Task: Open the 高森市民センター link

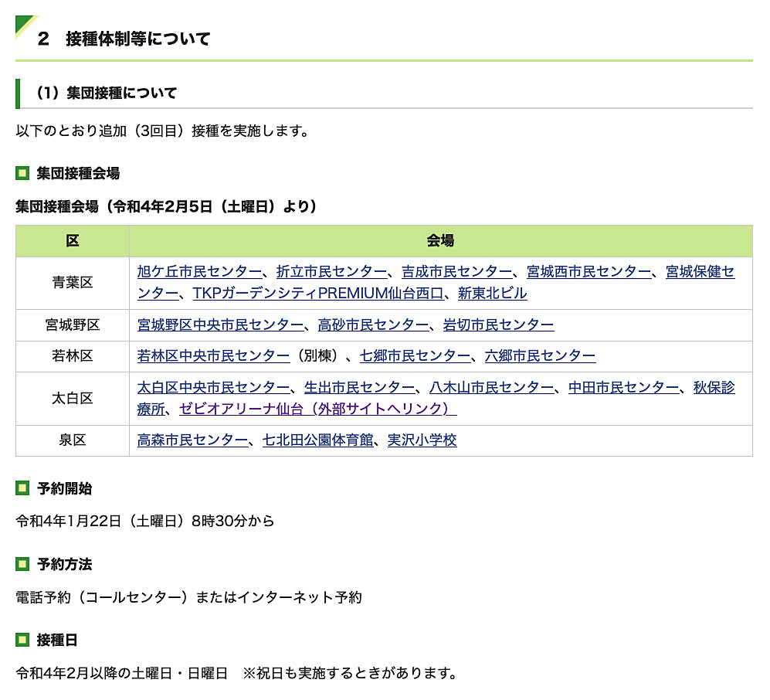Action: (192, 440)
